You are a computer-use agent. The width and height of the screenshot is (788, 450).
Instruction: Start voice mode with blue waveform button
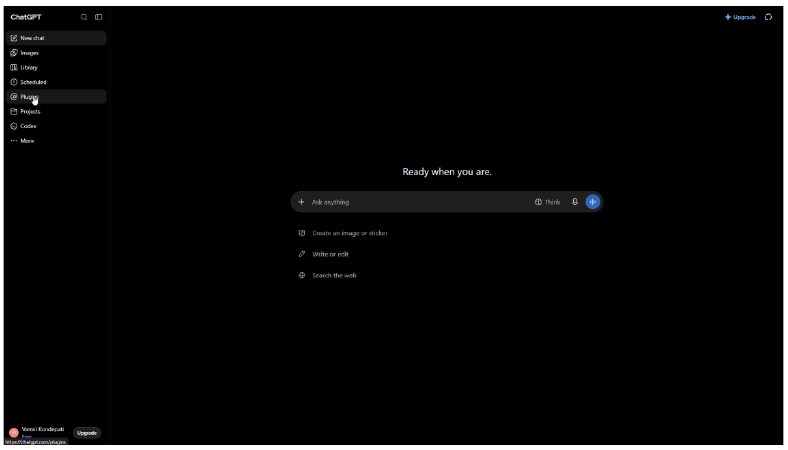point(593,202)
